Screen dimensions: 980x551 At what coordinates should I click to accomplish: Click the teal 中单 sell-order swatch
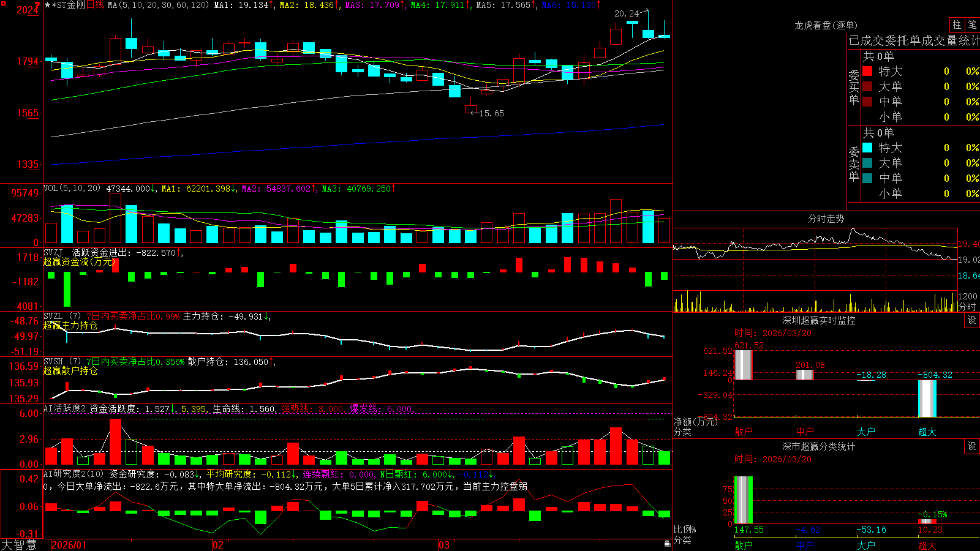pos(867,178)
